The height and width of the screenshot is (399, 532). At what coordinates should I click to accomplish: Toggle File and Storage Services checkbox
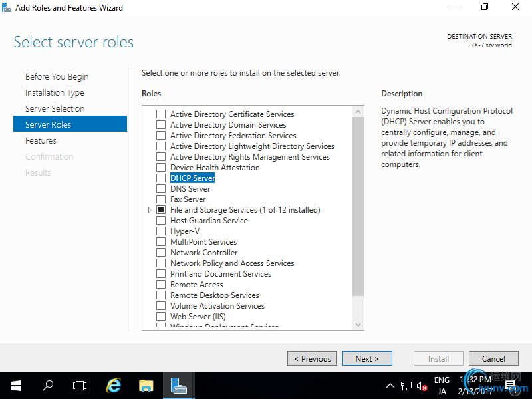coord(161,209)
